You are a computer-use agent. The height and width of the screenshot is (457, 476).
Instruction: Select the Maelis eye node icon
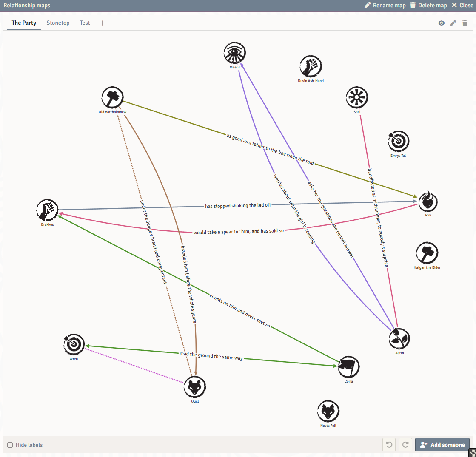tap(235, 53)
